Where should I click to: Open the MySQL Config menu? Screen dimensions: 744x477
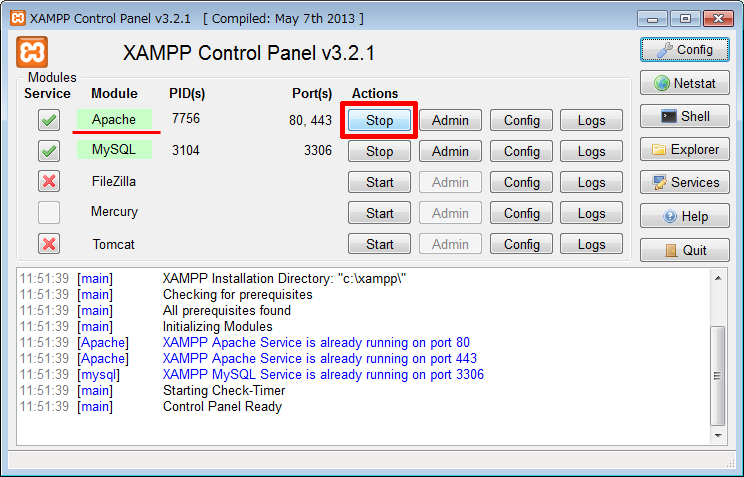(521, 151)
